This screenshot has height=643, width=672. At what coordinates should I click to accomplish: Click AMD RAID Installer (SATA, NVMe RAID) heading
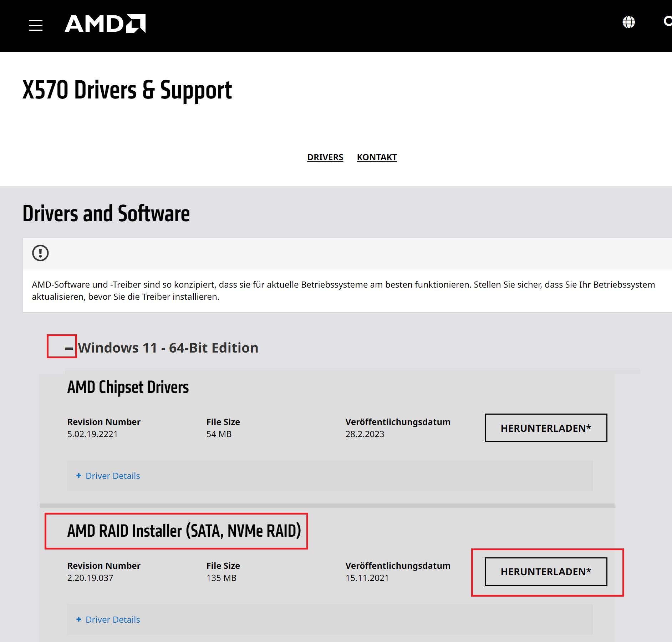pos(184,531)
